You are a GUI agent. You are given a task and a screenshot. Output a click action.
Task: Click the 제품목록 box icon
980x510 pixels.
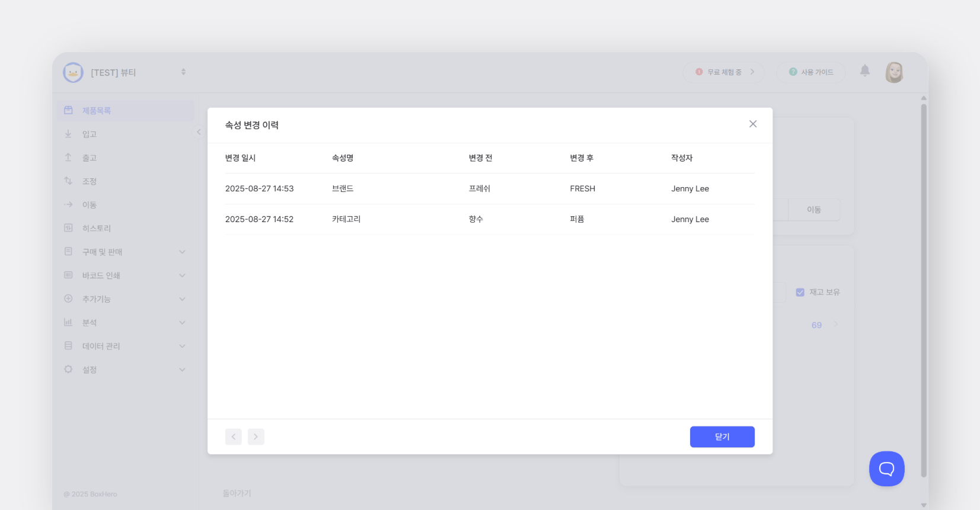(x=68, y=110)
